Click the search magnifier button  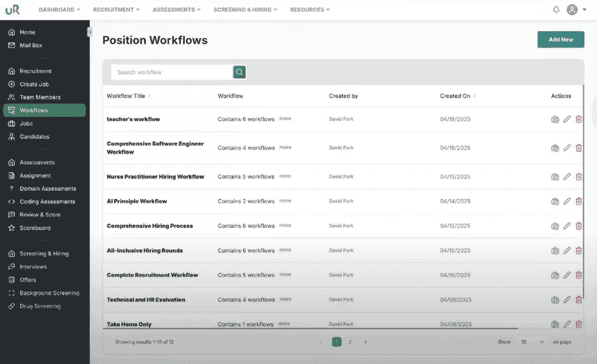coord(239,73)
